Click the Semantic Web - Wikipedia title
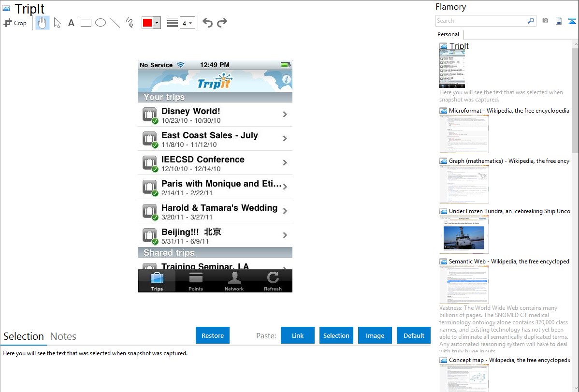Viewport: 579px width, 392px height. (x=509, y=261)
